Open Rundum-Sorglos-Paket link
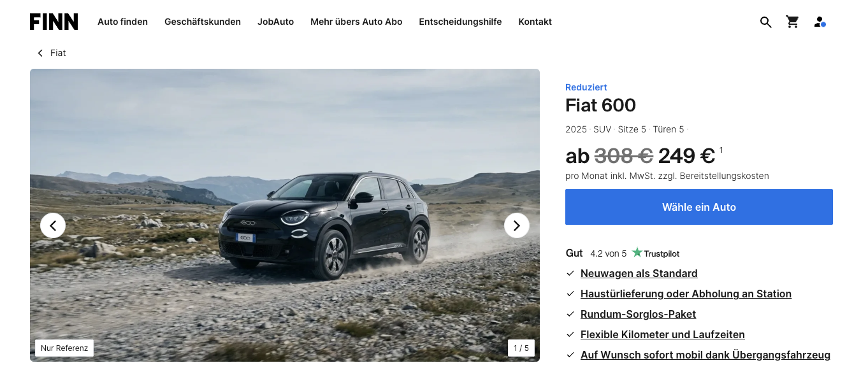The width and height of the screenshot is (868, 377). [638, 314]
